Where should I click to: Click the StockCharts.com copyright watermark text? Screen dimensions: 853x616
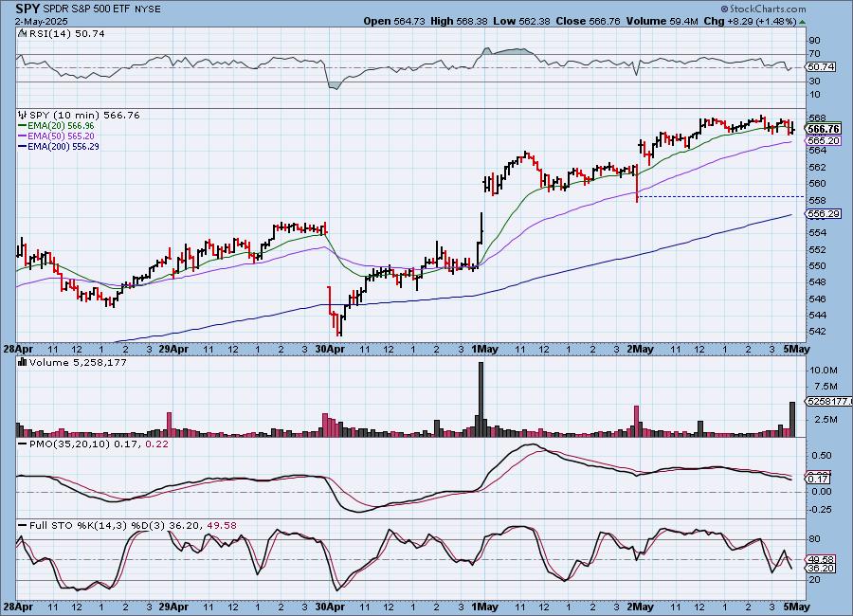(764, 9)
